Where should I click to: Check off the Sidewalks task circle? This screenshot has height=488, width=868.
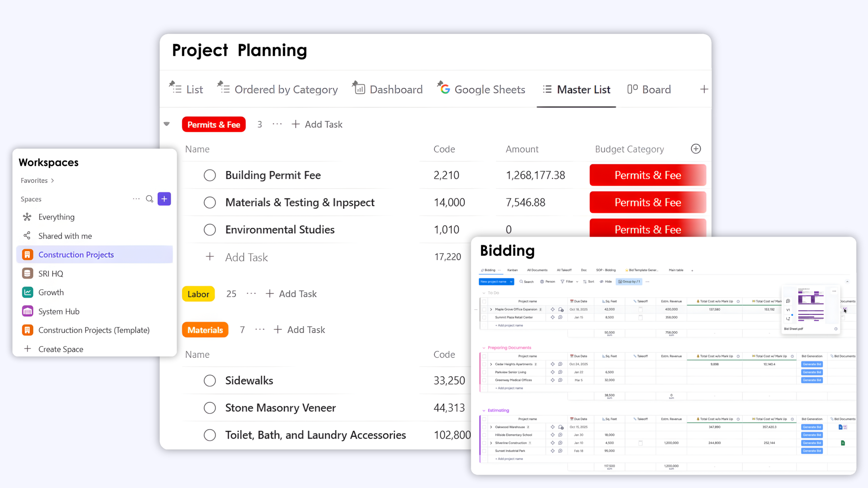tap(210, 380)
